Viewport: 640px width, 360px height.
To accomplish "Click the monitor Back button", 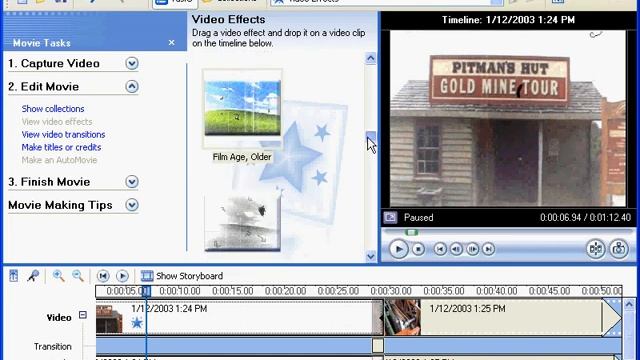I will [x=440, y=249].
